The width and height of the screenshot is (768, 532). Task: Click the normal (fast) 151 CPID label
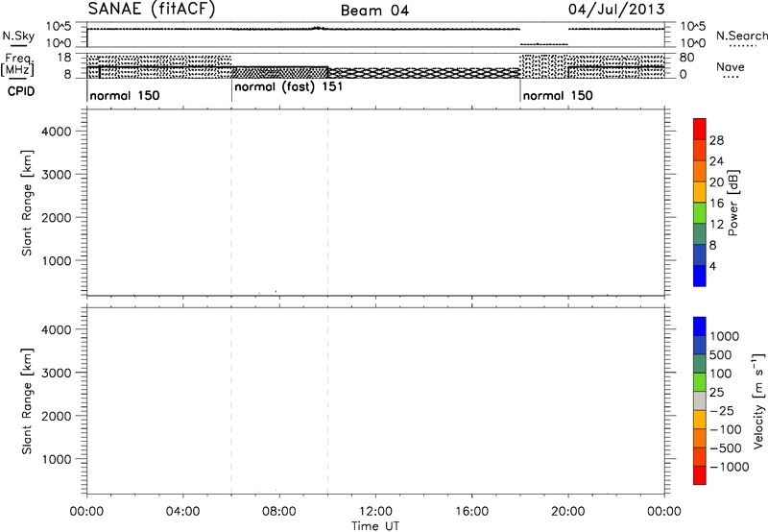pyautogui.click(x=289, y=87)
